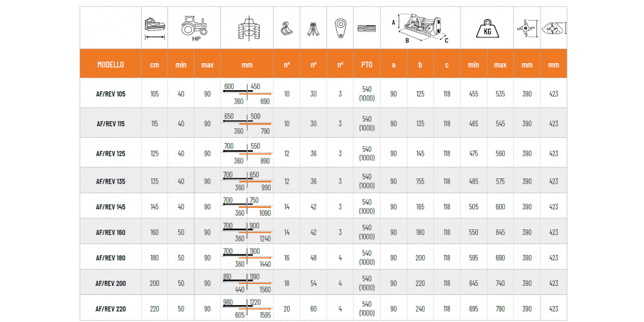Click the rotor diameter icon

[527, 28]
